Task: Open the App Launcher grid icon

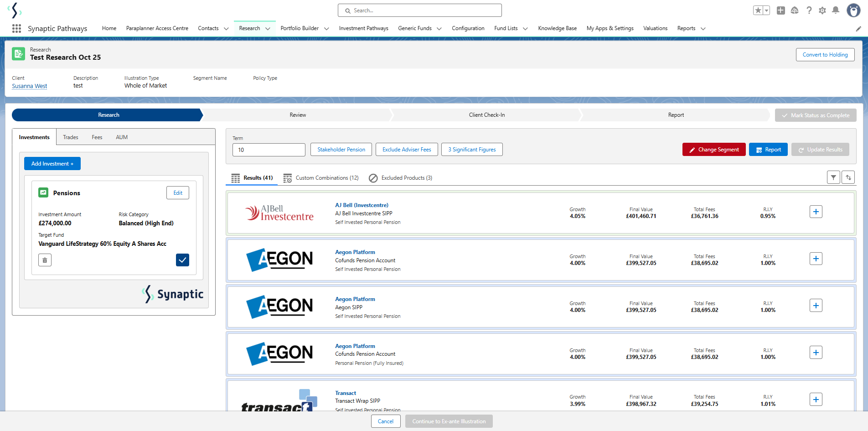Action: [16, 28]
